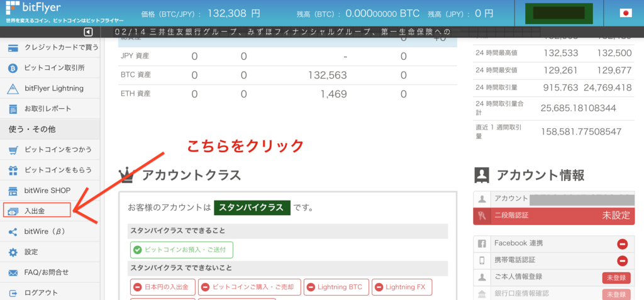
Task: Click the 設定 gear icon
Action: pos(13,252)
